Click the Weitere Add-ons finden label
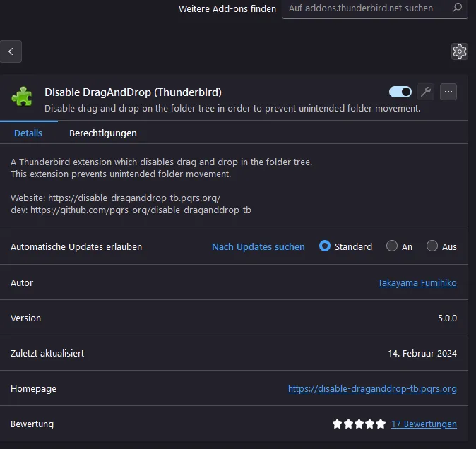This screenshot has height=449, width=476. [x=227, y=8]
